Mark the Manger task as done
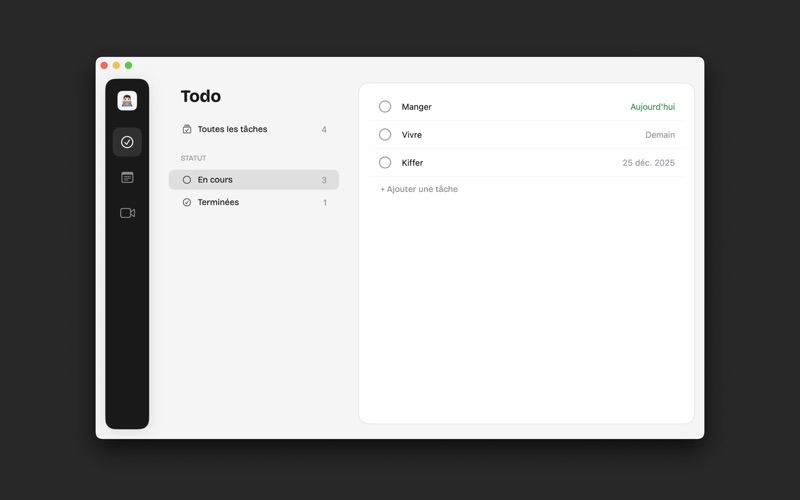The width and height of the screenshot is (800, 500). (385, 106)
